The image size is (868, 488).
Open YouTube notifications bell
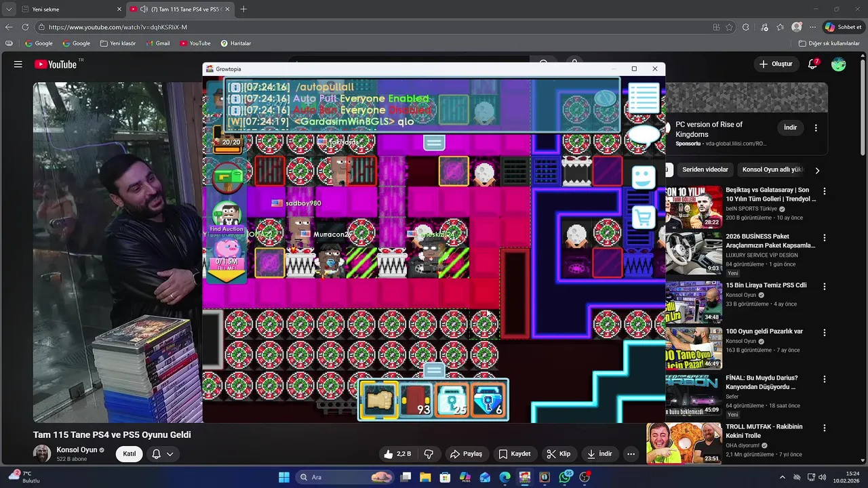812,64
